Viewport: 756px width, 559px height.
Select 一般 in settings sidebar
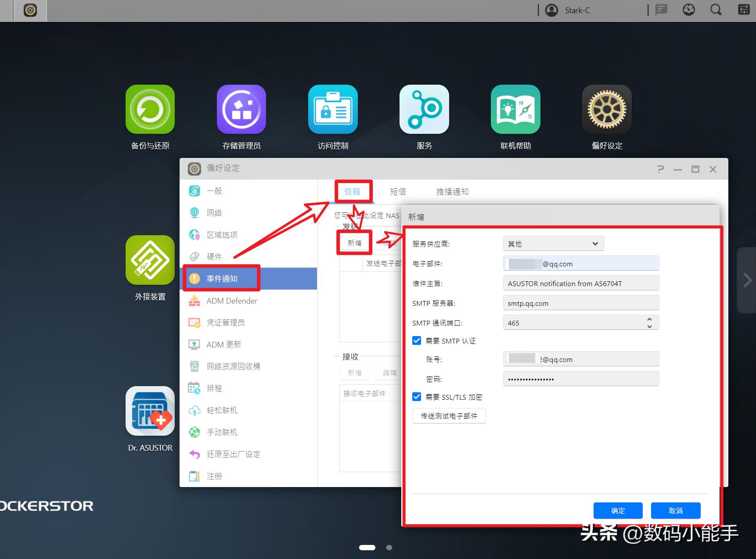[248, 191]
